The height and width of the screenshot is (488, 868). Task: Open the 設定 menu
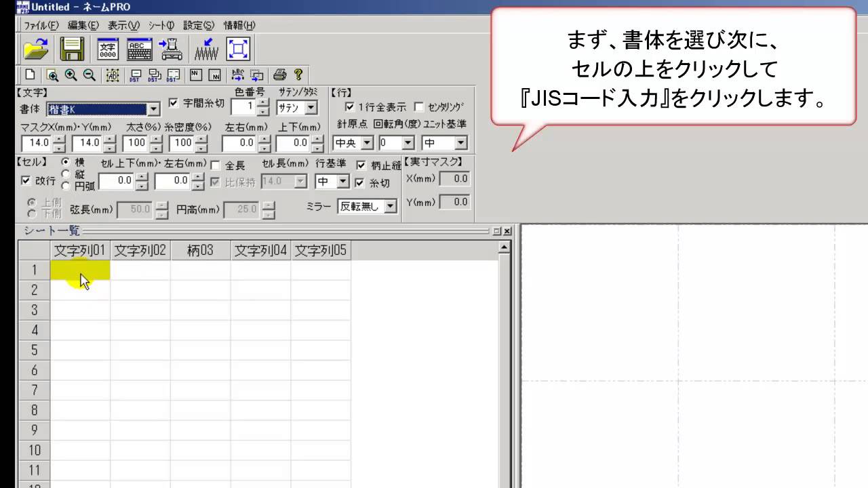(x=199, y=25)
